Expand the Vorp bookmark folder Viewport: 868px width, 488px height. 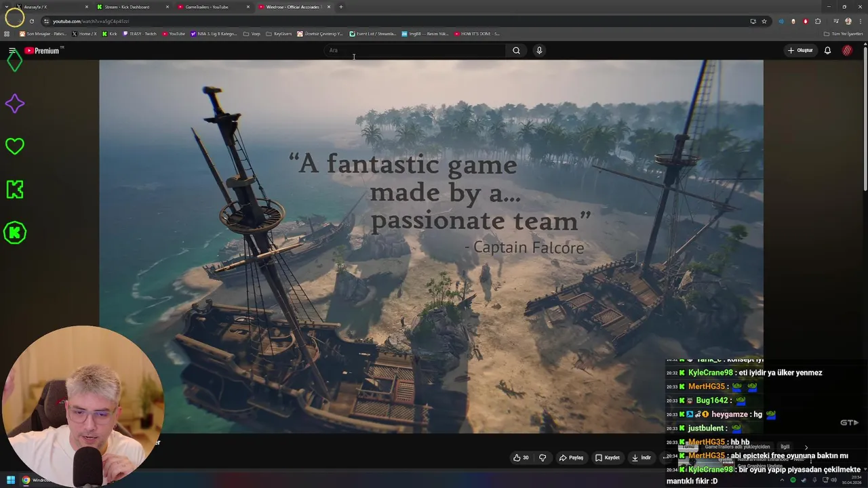(x=252, y=33)
